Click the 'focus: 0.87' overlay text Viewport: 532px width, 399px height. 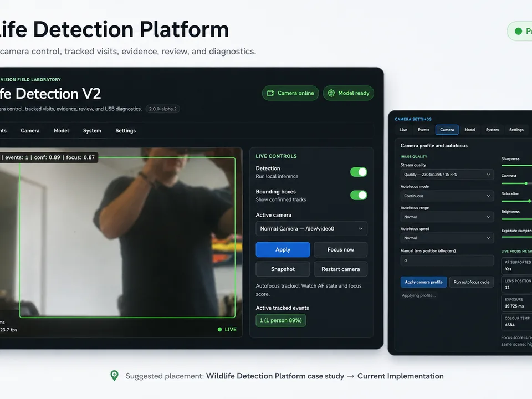[x=80, y=157]
